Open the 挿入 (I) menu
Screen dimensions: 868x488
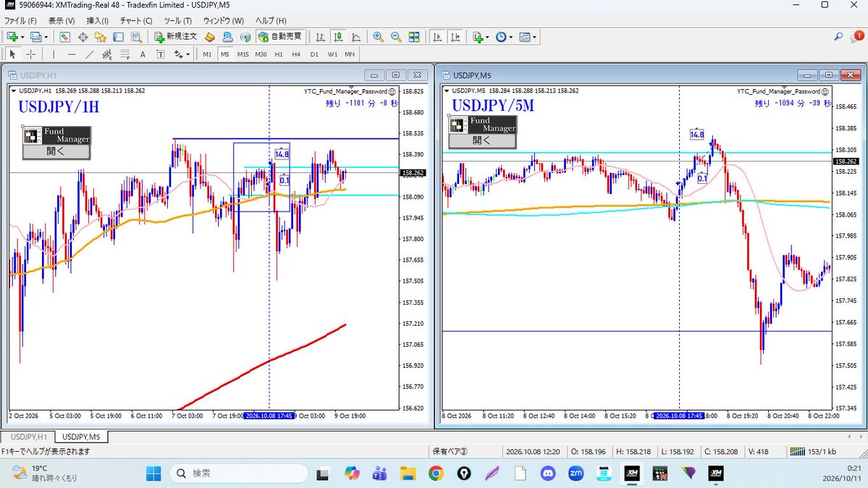pyautogui.click(x=98, y=20)
